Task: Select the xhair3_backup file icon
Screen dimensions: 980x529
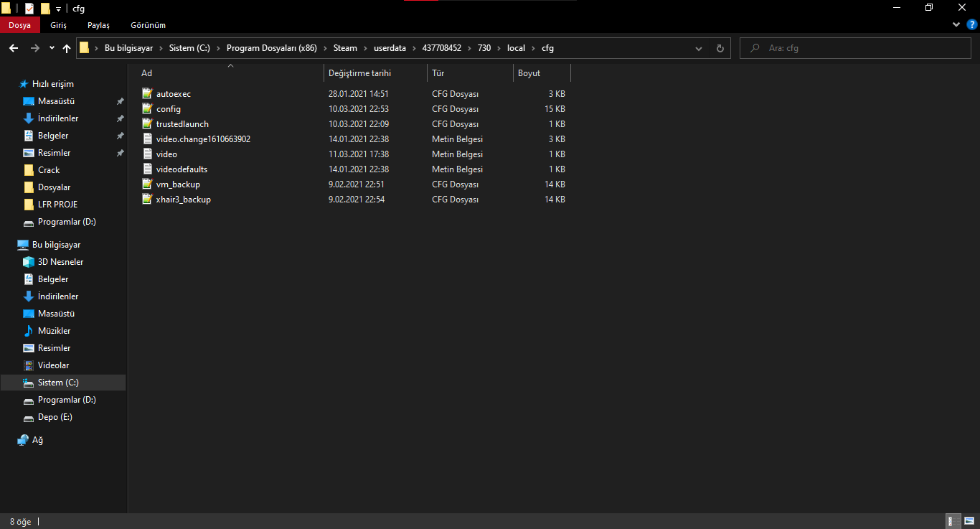Action: (x=148, y=200)
